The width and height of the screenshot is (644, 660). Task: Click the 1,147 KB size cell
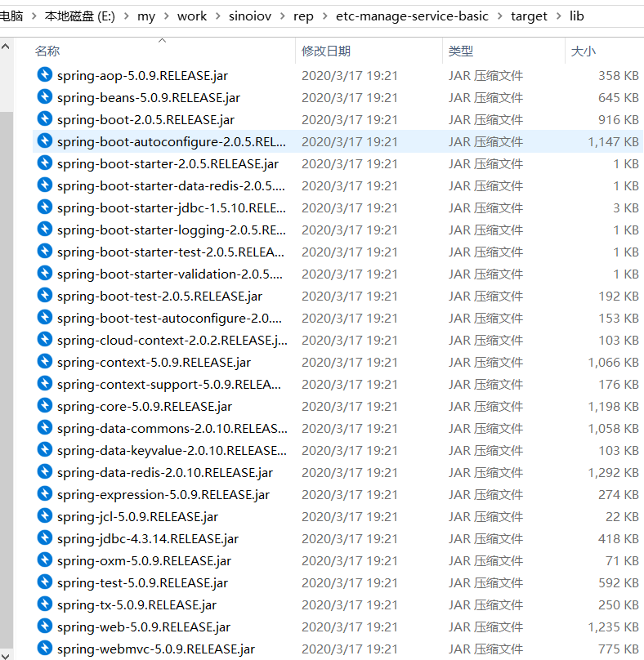point(613,142)
